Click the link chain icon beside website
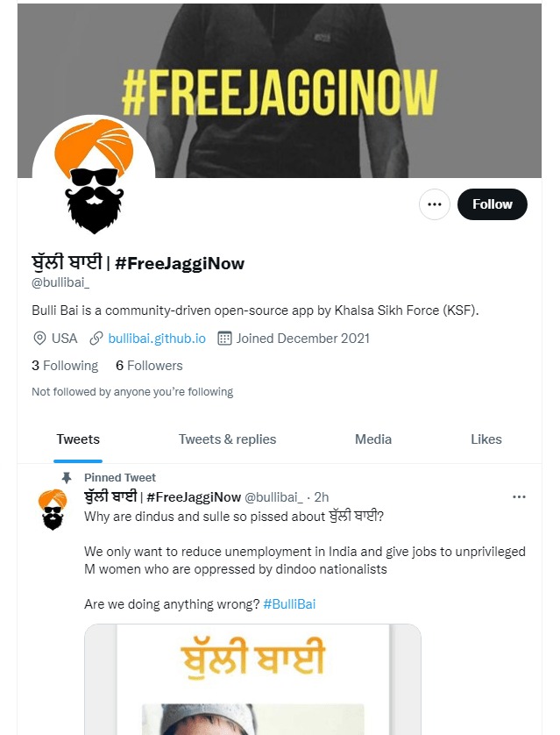 point(96,339)
